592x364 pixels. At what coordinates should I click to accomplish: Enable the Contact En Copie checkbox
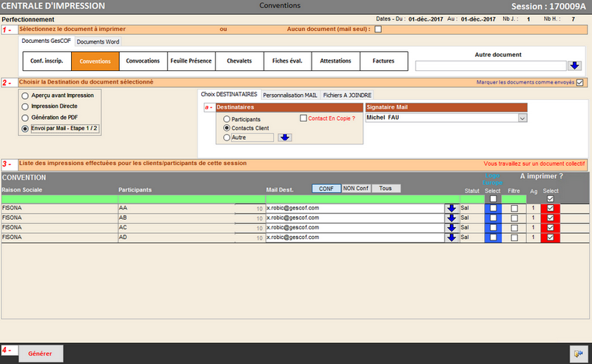303,118
